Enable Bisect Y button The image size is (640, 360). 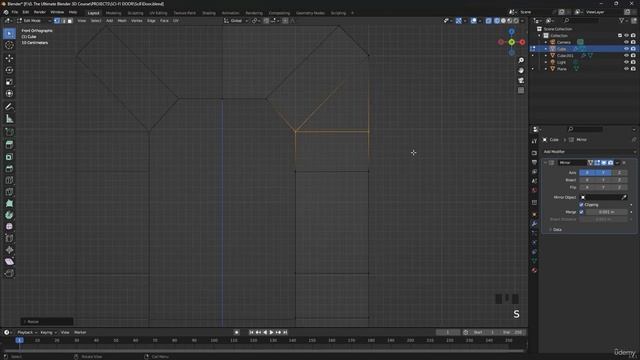(x=603, y=180)
